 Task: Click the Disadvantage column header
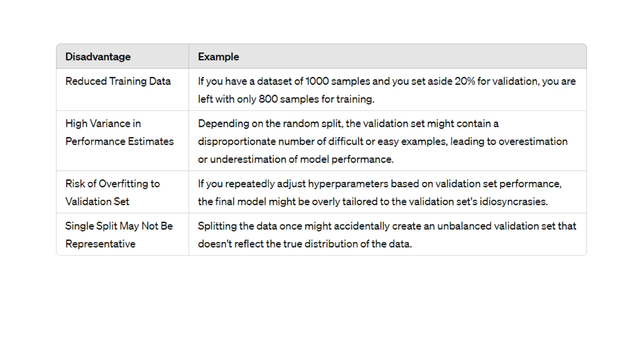[98, 57]
